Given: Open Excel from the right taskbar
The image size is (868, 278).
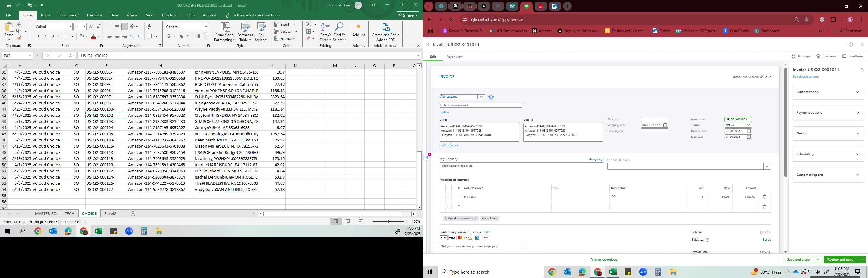Looking at the screenshot, I should tap(612, 272).
